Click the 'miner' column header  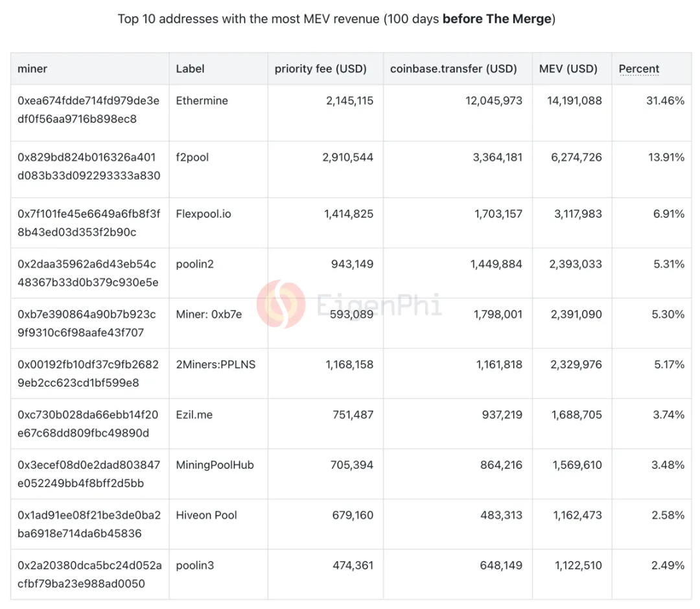tap(32, 69)
